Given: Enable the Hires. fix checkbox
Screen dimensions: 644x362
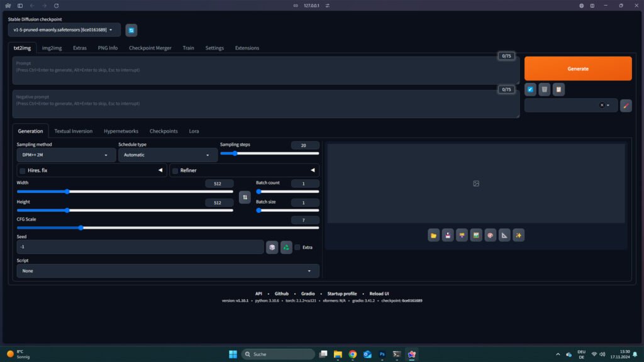Looking at the screenshot, I should point(23,171).
